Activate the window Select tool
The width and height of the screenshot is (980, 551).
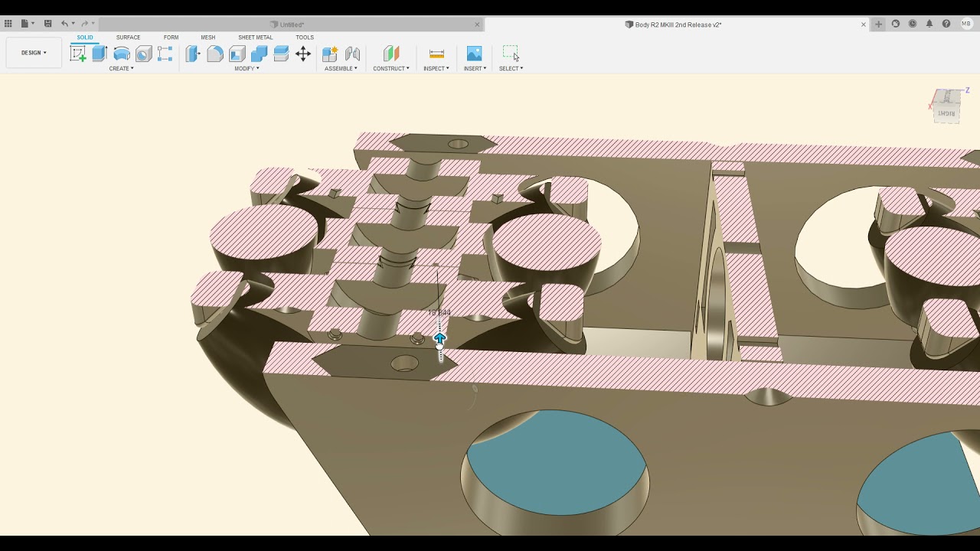511,53
